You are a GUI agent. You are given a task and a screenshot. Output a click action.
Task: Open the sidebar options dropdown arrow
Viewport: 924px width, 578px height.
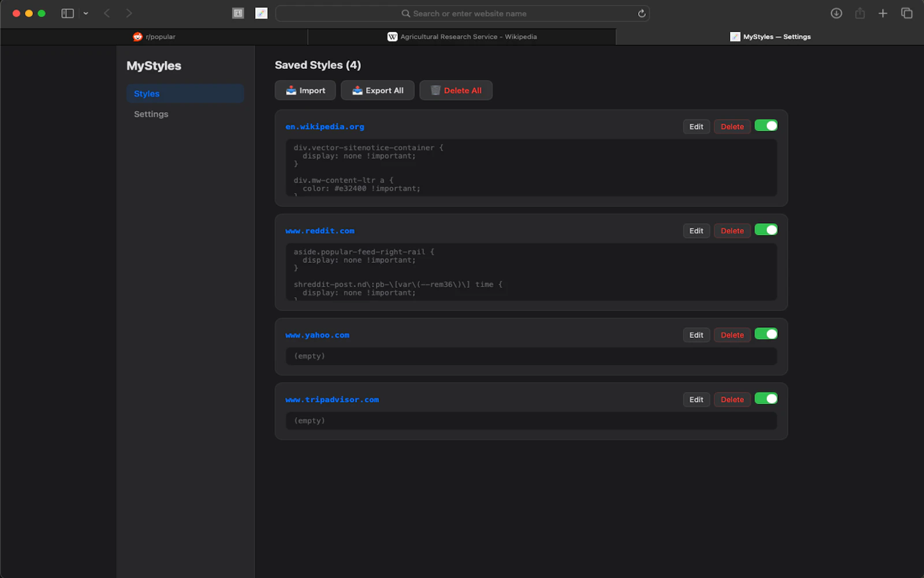(85, 13)
